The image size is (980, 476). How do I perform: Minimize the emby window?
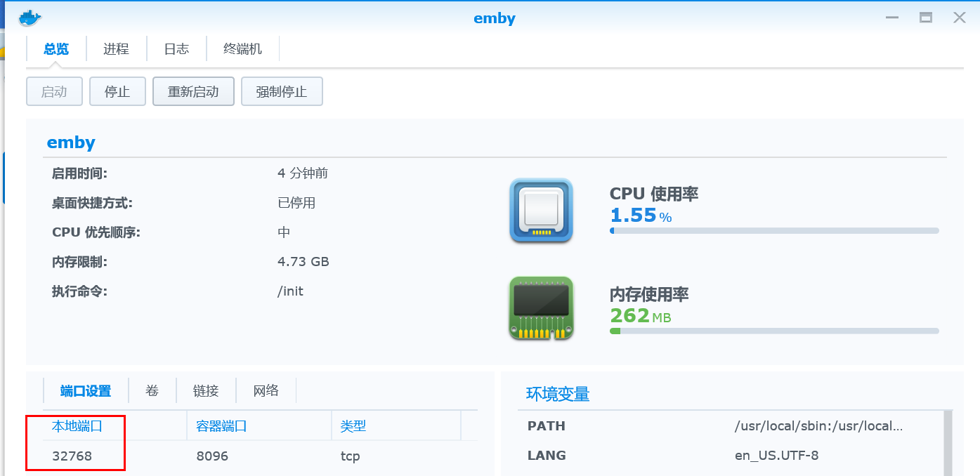coord(893,18)
